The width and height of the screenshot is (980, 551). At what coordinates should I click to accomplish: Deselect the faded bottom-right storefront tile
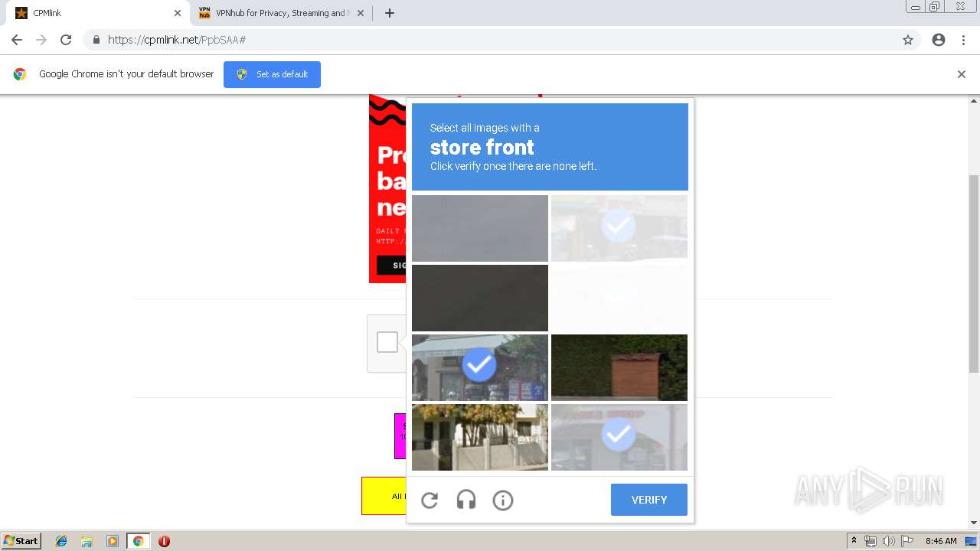pyautogui.click(x=619, y=437)
